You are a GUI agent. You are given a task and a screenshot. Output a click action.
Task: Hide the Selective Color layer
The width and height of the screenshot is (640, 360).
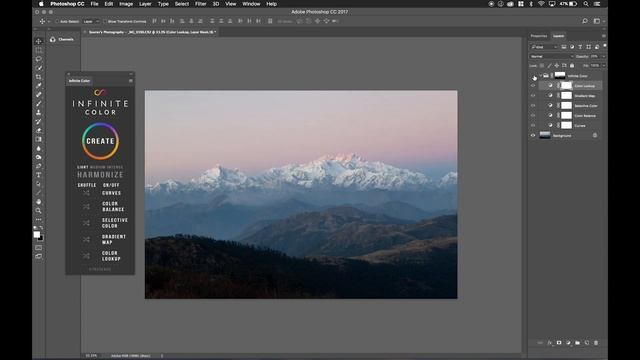[533, 105]
